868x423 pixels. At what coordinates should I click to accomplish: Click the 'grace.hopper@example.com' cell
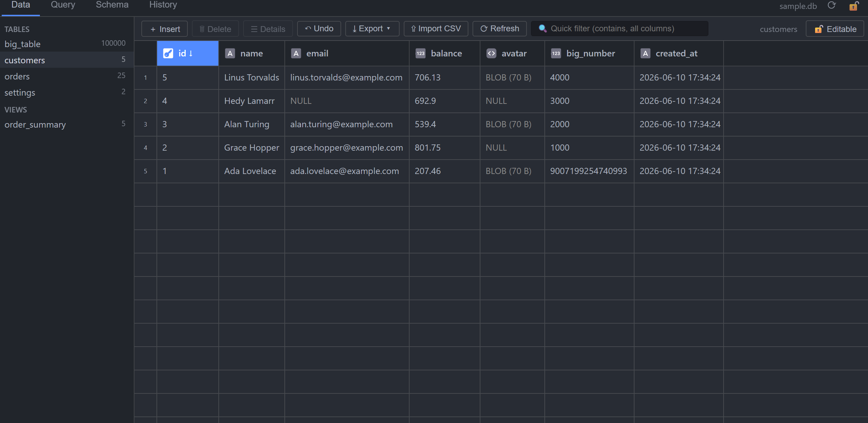[347, 148]
